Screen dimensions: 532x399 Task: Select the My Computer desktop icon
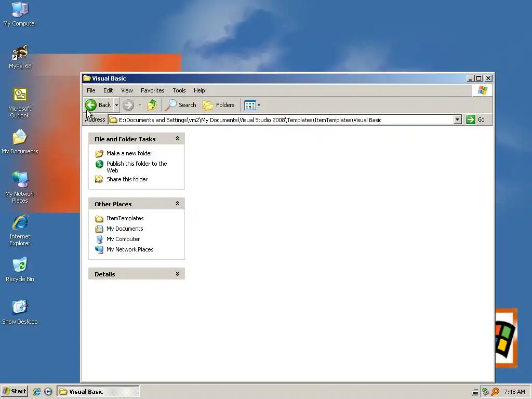pos(20,14)
